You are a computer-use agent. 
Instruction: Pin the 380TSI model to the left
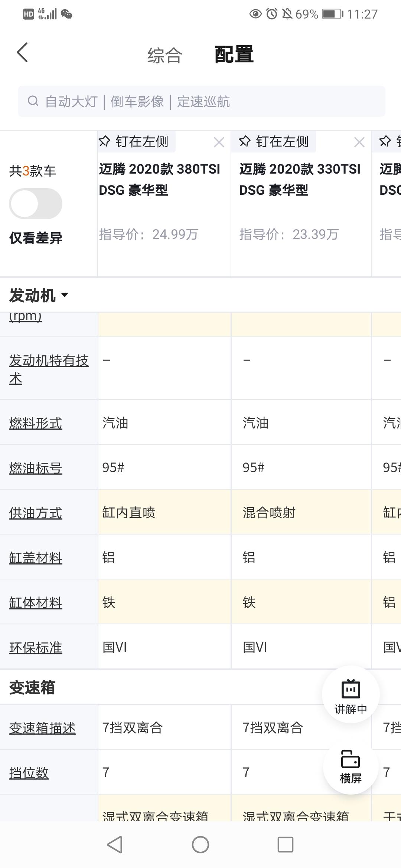tap(136, 142)
